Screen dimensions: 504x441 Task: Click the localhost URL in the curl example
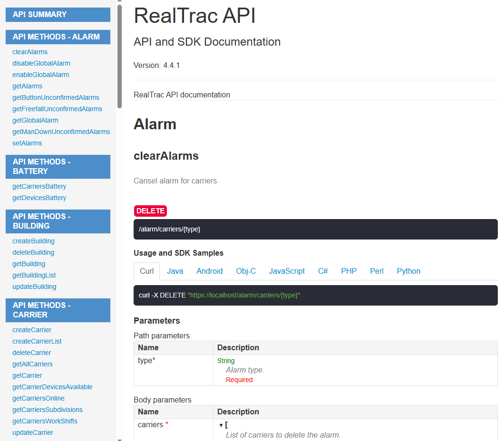coord(242,295)
